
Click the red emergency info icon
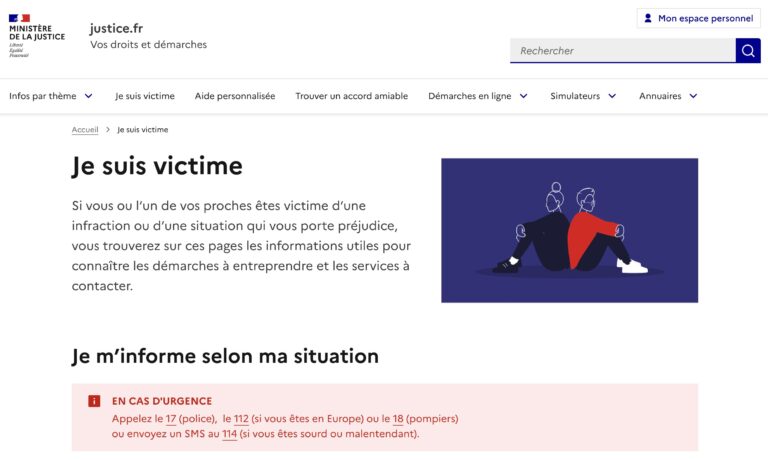click(94, 401)
